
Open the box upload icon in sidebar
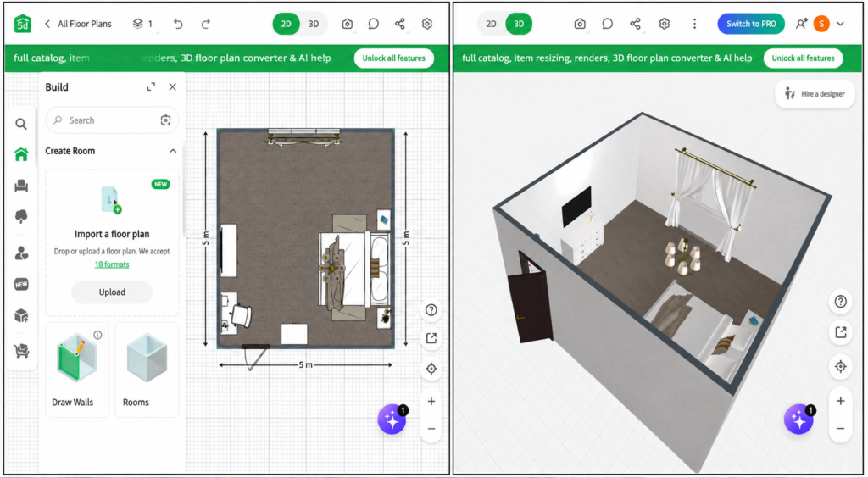tap(21, 316)
